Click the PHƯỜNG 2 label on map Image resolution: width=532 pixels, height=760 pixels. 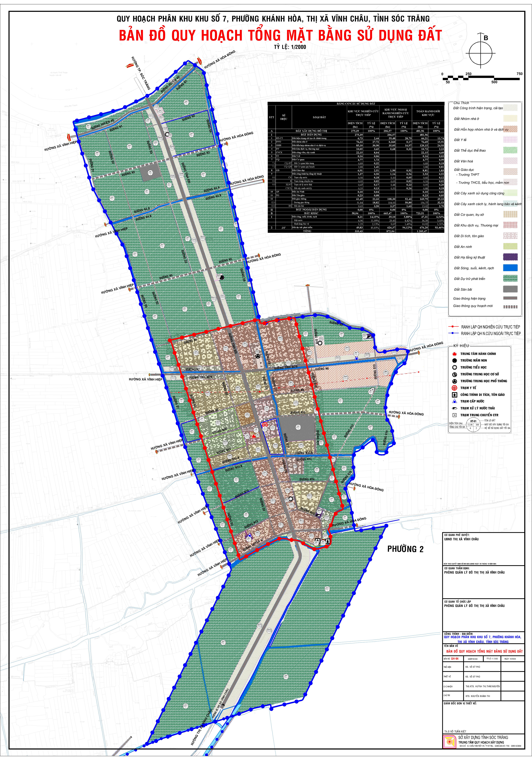click(x=405, y=549)
